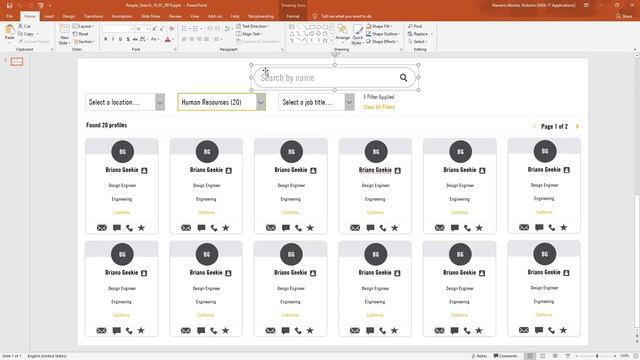Click the zoom slider handle
The width and height of the screenshot is (640, 360).
(597, 356)
